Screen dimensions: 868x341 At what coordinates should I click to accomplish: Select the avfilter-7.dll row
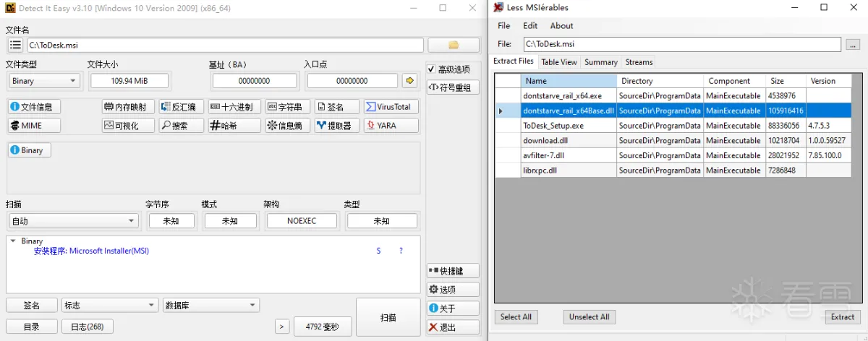click(673, 155)
